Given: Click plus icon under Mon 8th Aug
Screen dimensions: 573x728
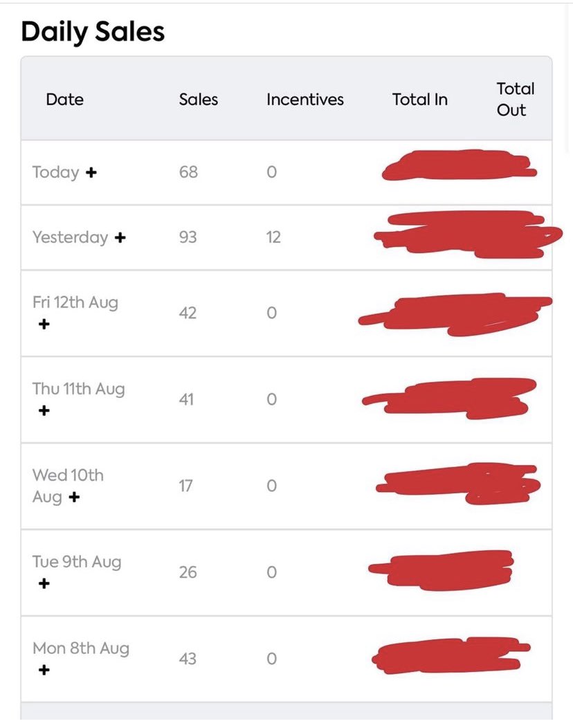Looking at the screenshot, I should click(x=44, y=670).
